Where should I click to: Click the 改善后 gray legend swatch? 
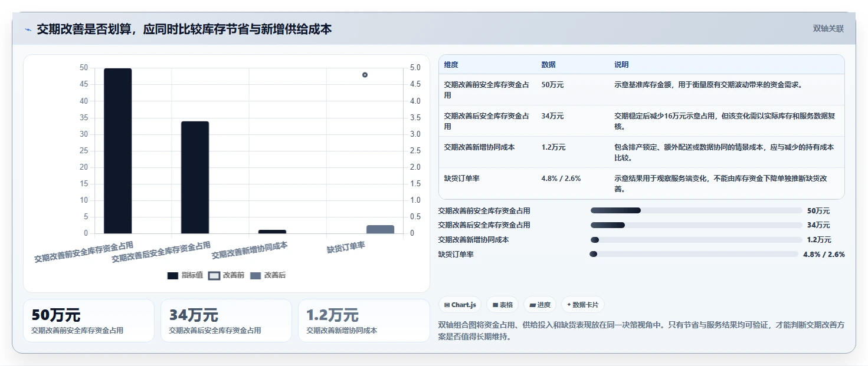(256, 276)
